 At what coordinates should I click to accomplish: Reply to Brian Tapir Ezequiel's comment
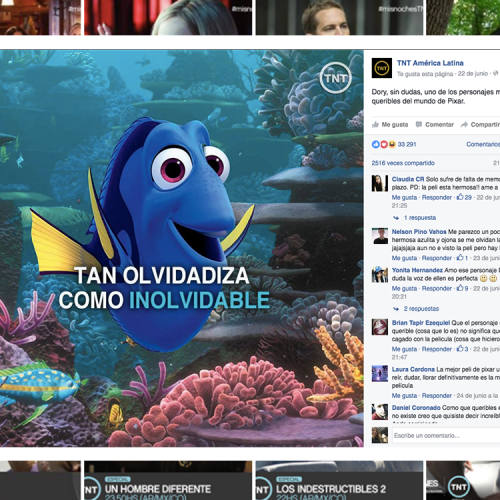(x=437, y=349)
